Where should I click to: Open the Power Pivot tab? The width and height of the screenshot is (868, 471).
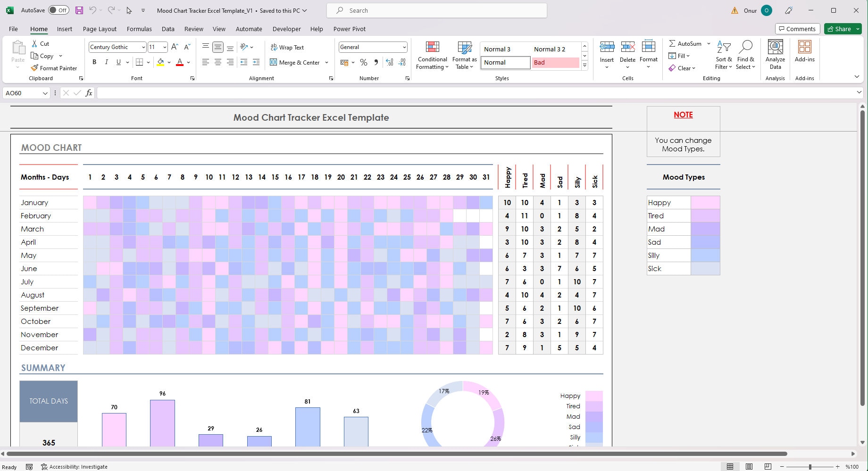point(349,29)
